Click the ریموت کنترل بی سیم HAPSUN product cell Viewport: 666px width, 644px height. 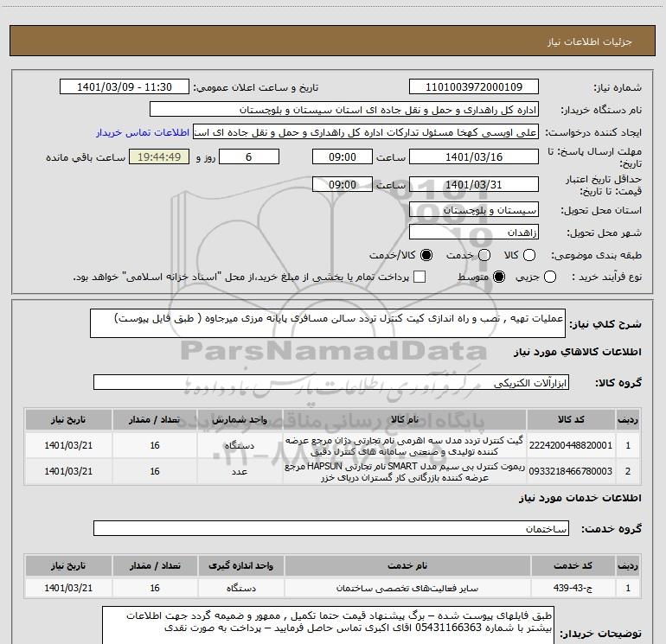(x=405, y=472)
